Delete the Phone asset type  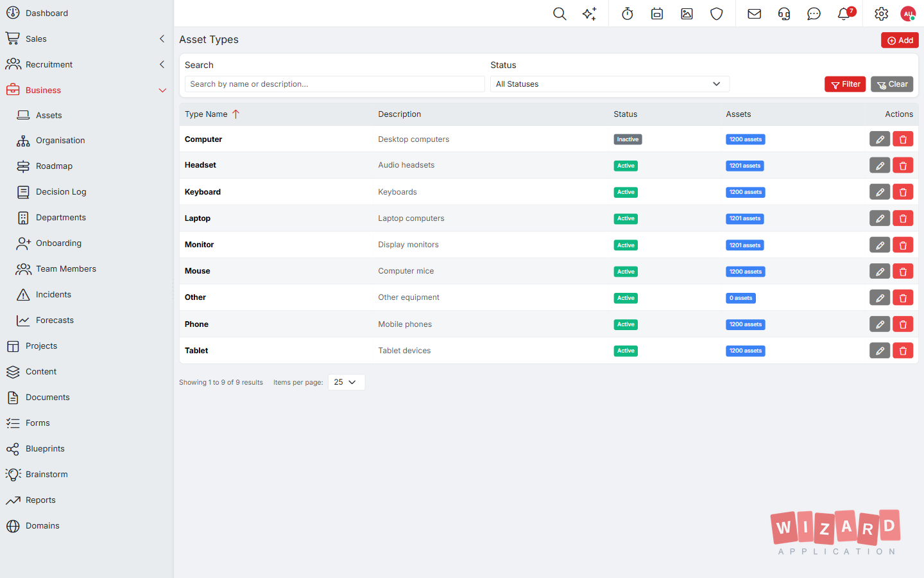[x=903, y=324]
